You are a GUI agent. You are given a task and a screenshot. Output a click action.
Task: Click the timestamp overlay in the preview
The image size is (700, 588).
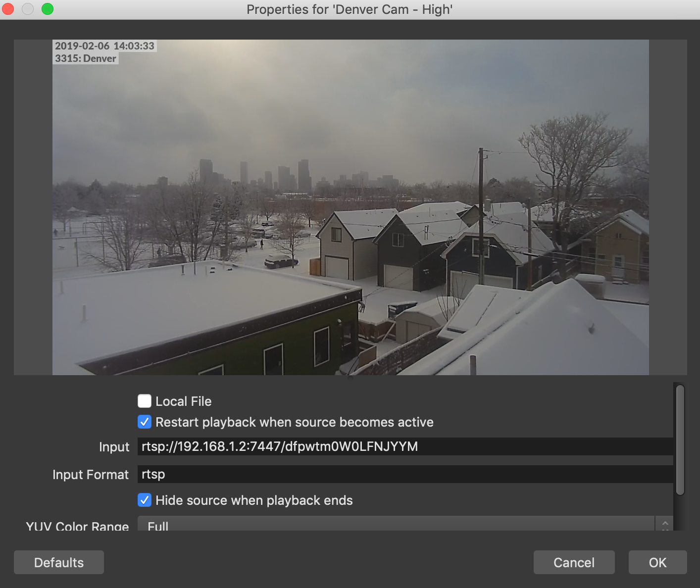(104, 46)
